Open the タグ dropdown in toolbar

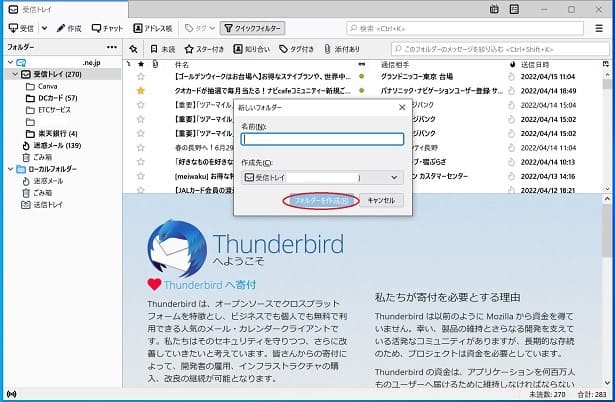coord(200,28)
